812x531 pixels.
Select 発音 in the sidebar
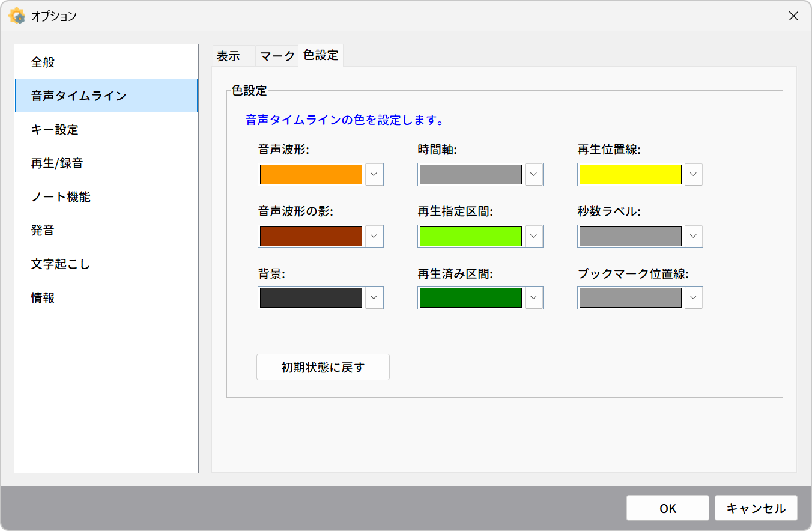[x=106, y=230]
